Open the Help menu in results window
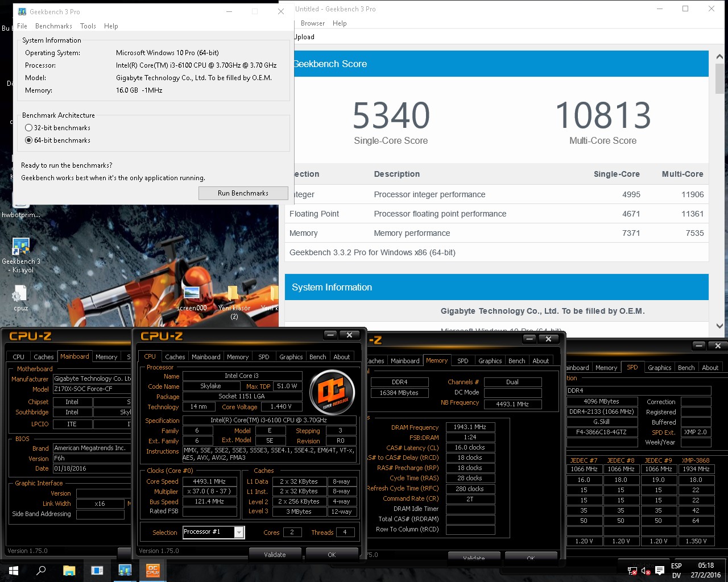This screenshot has width=728, height=582. pyautogui.click(x=340, y=23)
